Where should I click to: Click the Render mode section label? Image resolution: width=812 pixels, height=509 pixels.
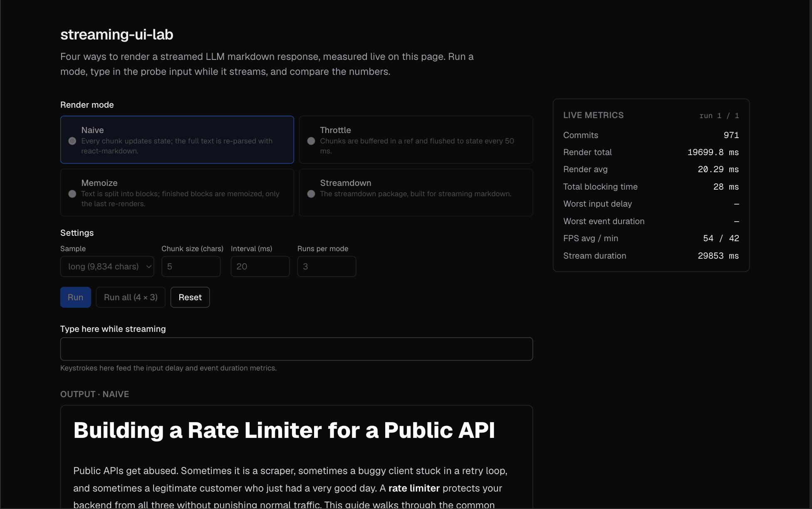[x=87, y=105]
